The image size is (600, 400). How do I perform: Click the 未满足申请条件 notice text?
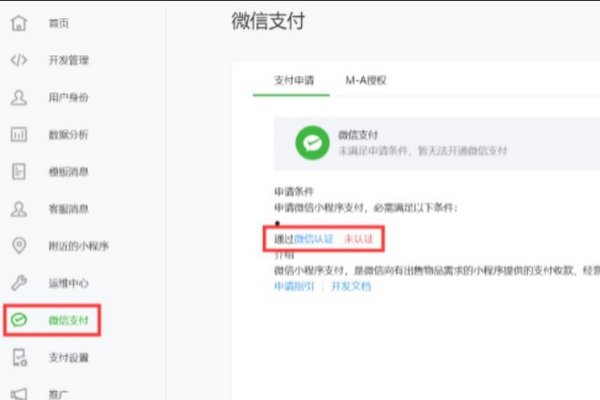point(422,150)
